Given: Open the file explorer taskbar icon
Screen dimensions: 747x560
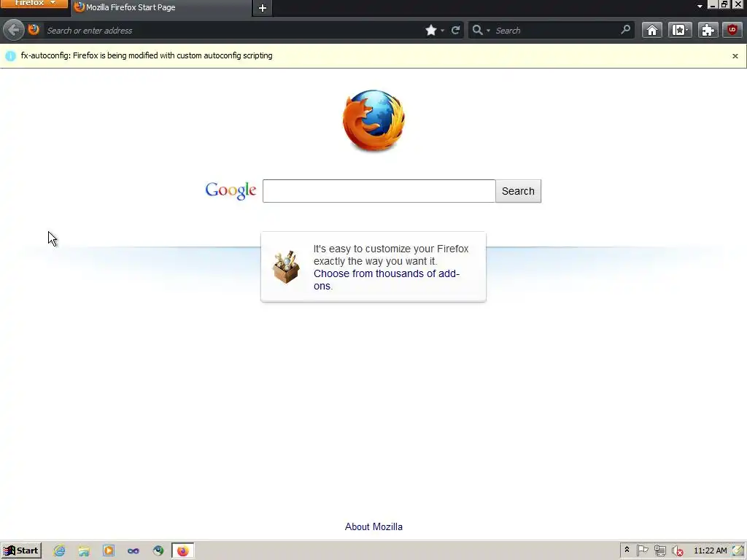Looking at the screenshot, I should click(84, 551).
